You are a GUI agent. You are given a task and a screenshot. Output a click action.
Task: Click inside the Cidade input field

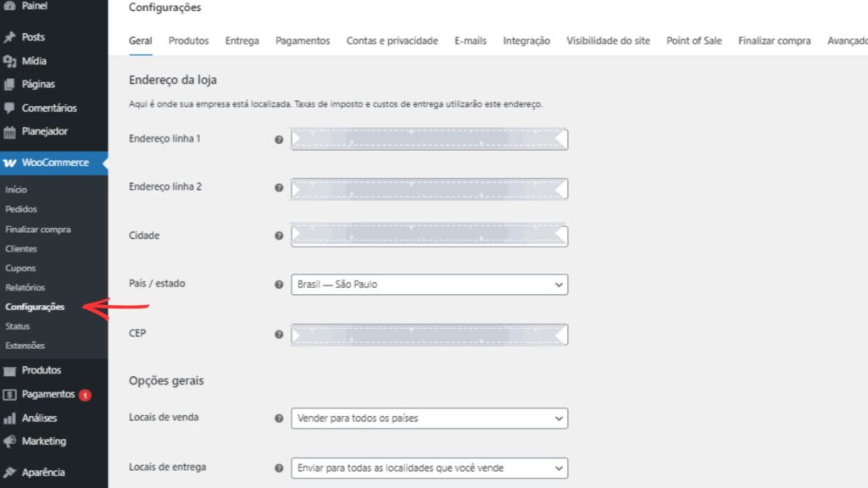click(429, 235)
